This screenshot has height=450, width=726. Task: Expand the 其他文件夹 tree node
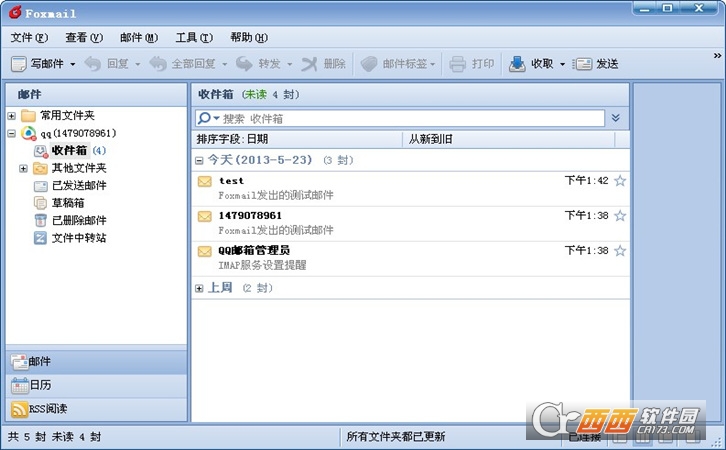[x=23, y=168]
